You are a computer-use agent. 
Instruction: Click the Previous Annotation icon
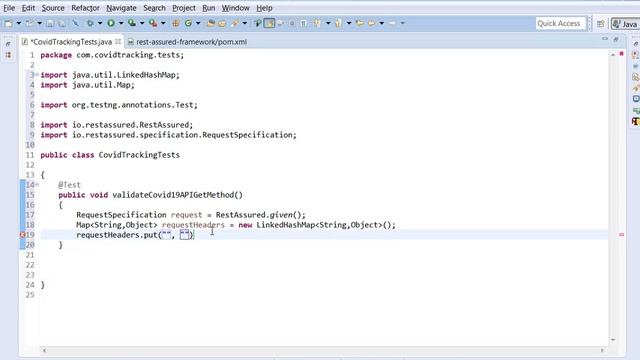pyautogui.click(x=338, y=23)
